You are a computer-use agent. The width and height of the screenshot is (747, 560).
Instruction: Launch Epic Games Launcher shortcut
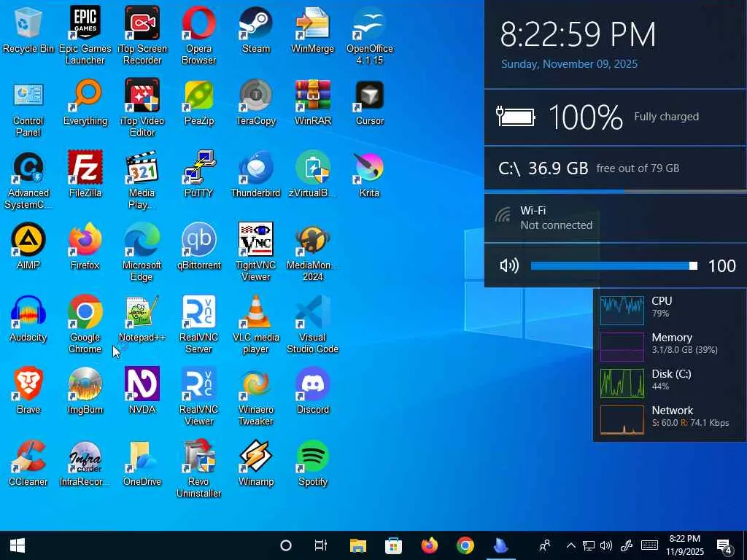[x=85, y=36]
